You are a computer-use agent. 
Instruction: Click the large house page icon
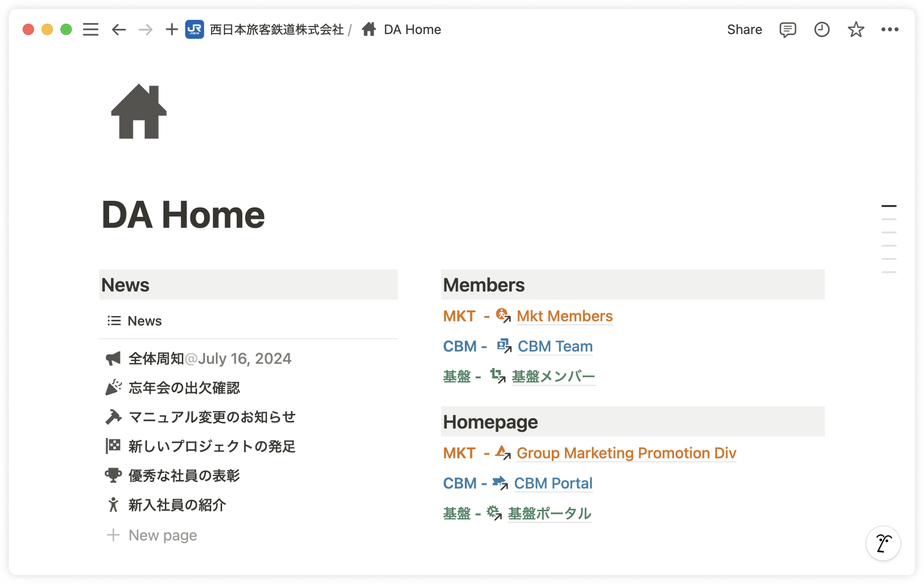tap(139, 111)
